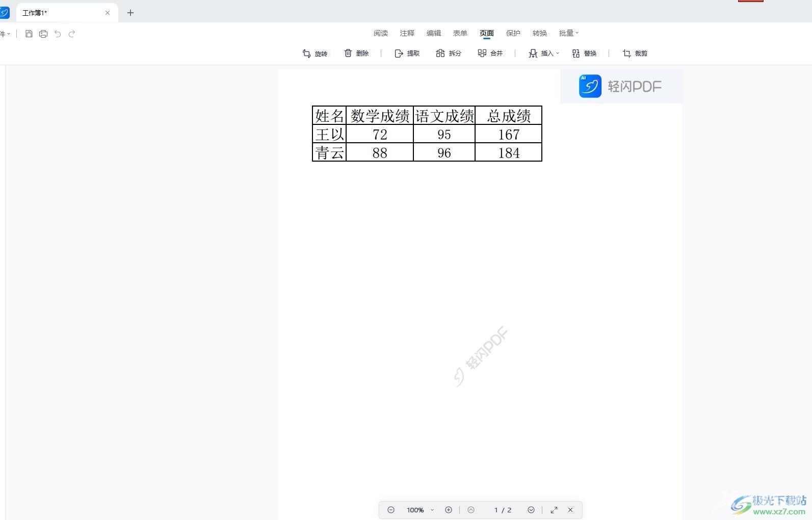Switch to the 表单 tab

(460, 33)
